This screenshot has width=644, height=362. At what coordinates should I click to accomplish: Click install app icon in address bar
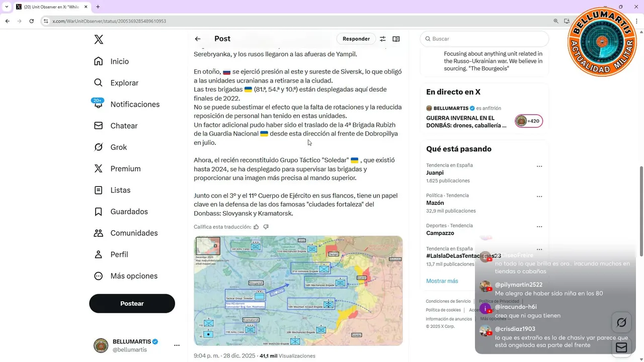tap(567, 21)
